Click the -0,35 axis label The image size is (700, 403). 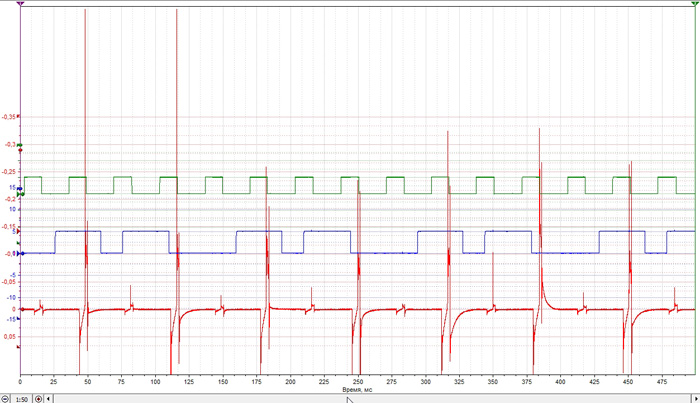click(9, 117)
